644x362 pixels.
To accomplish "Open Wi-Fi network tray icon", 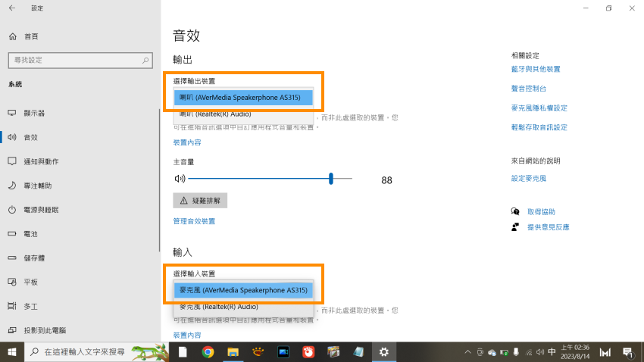I will (529, 352).
